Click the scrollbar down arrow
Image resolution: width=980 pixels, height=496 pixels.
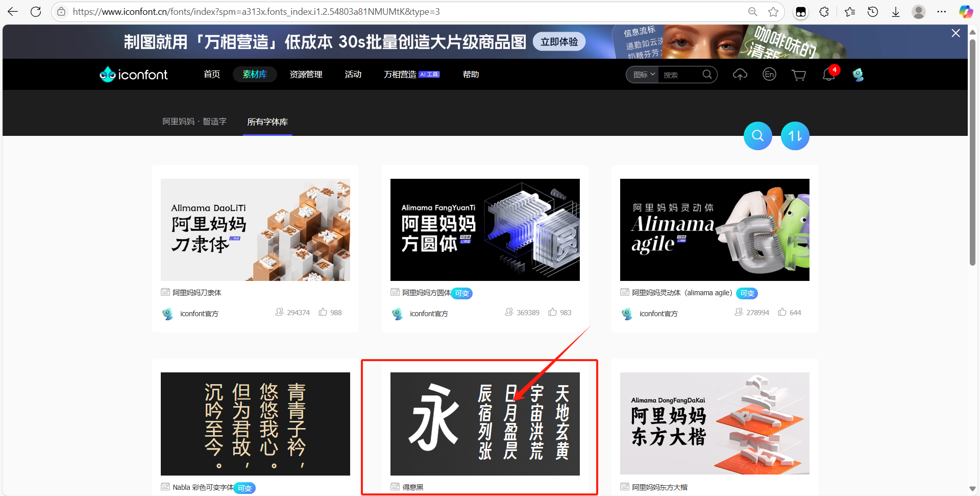coord(972,489)
